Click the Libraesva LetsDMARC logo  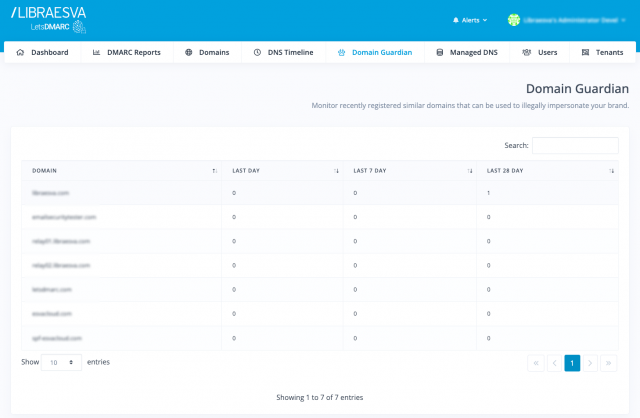(x=48, y=19)
